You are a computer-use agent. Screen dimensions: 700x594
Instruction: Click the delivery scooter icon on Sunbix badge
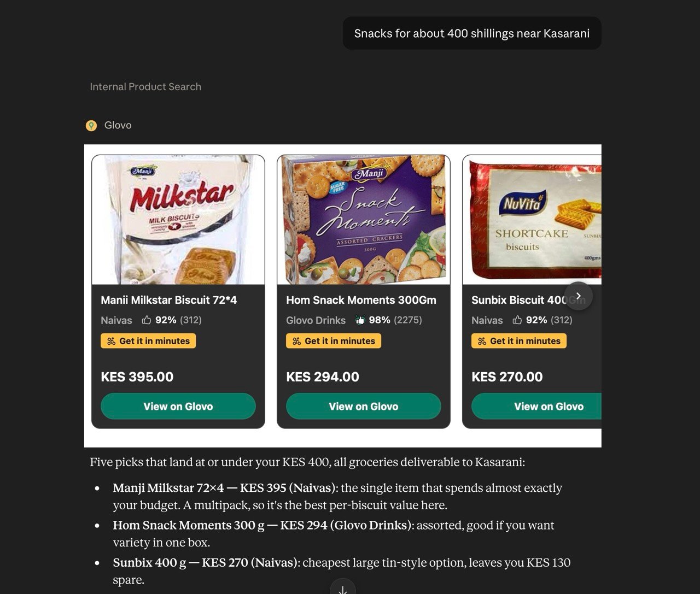click(482, 341)
